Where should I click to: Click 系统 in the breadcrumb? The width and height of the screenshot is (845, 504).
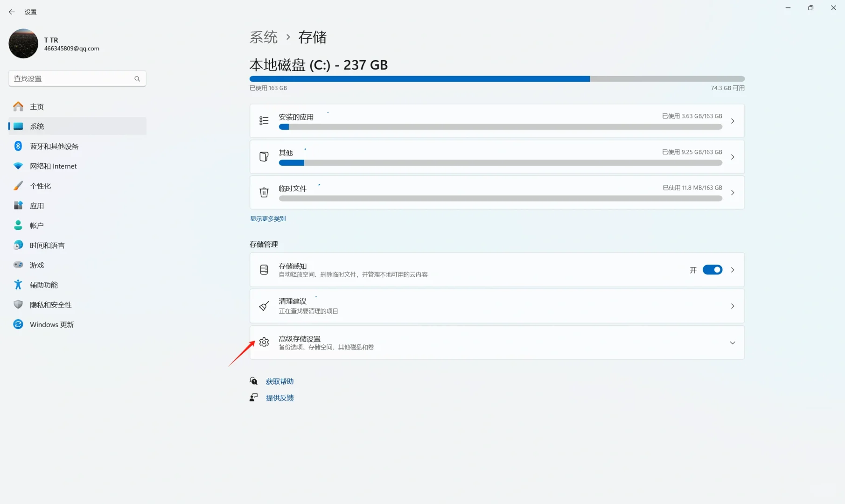point(263,37)
